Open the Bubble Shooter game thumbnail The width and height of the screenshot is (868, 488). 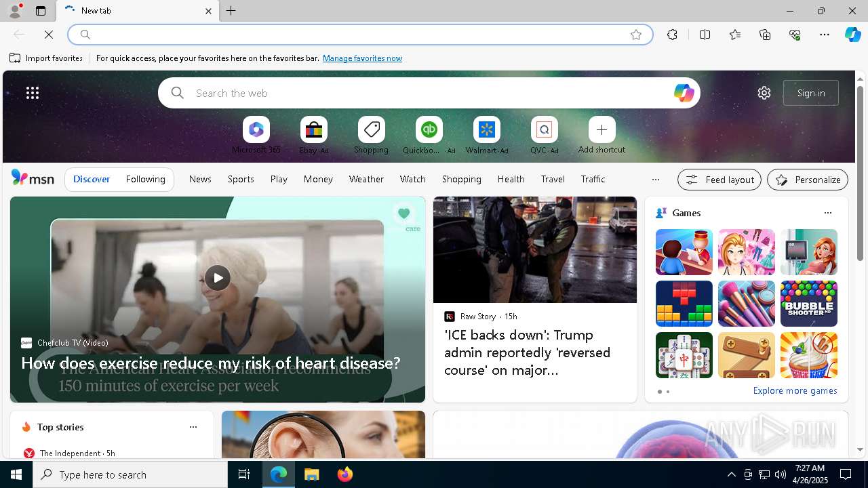coord(809,304)
